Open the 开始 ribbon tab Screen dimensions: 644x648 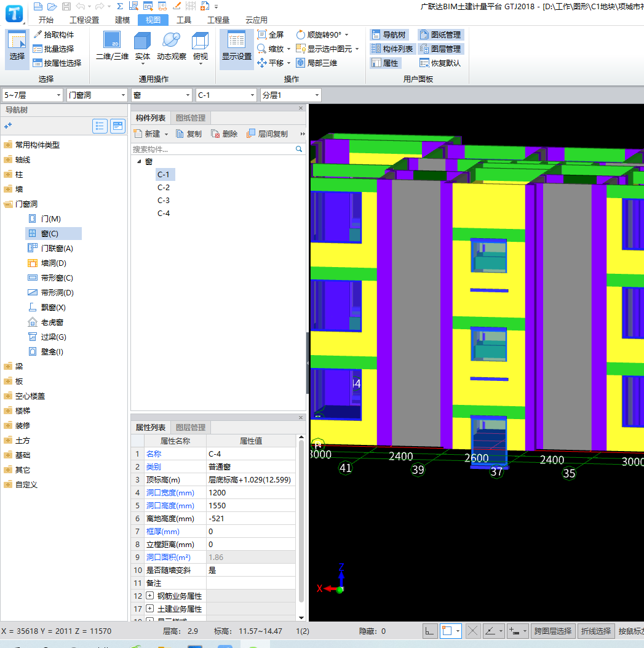46,20
